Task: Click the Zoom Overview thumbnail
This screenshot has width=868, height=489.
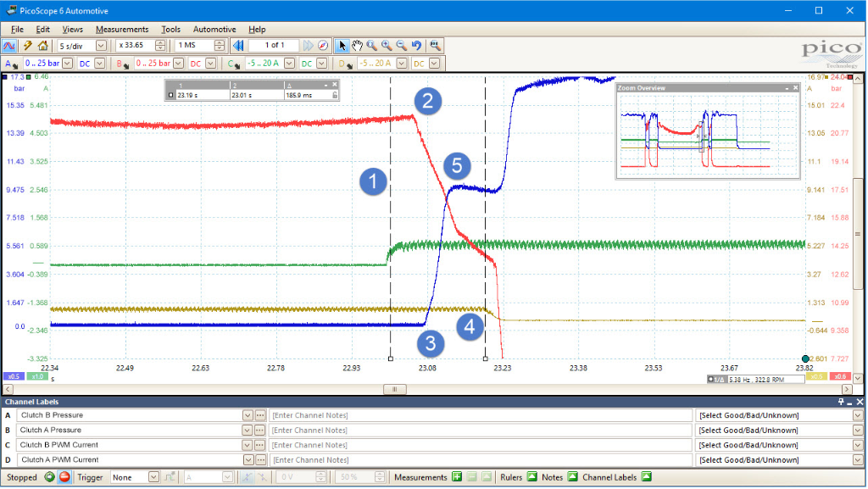Action: [x=708, y=136]
